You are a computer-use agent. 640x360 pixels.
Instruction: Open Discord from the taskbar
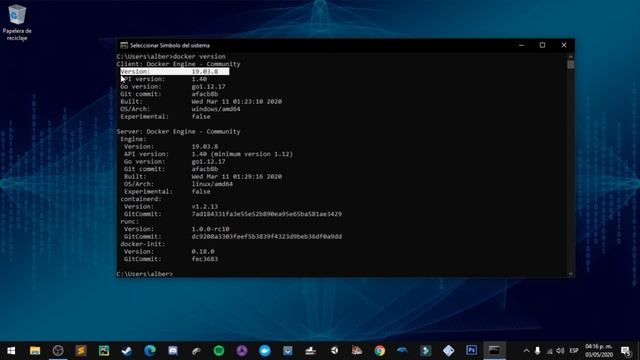(x=173, y=351)
